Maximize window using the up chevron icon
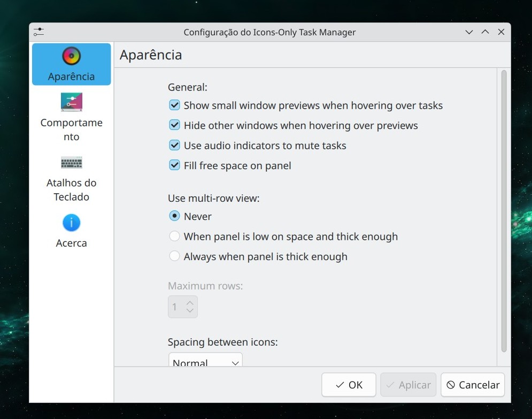The image size is (532, 419). click(485, 32)
